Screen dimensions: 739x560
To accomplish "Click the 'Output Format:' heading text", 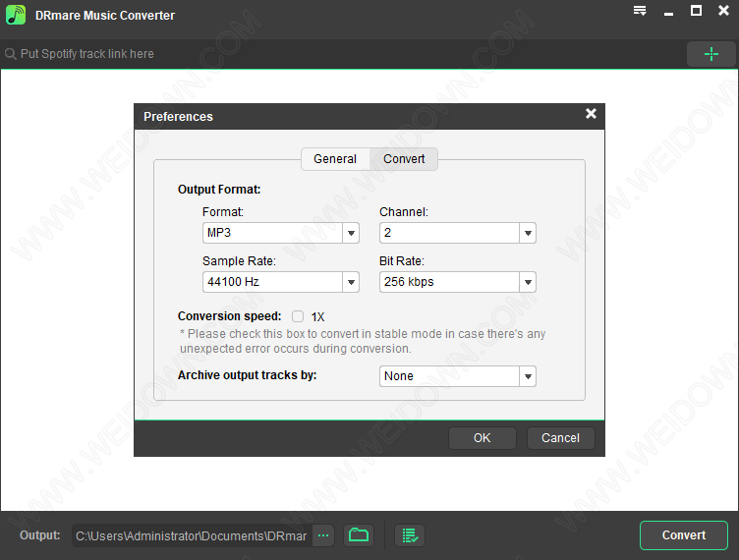I will [219, 190].
